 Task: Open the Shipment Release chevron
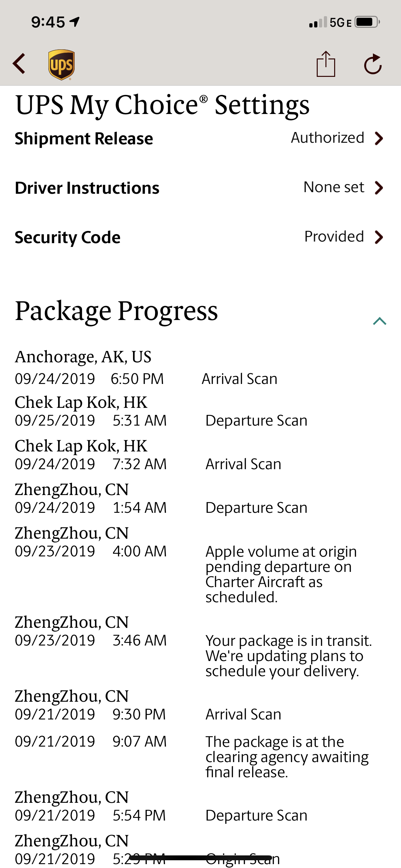[x=379, y=138]
